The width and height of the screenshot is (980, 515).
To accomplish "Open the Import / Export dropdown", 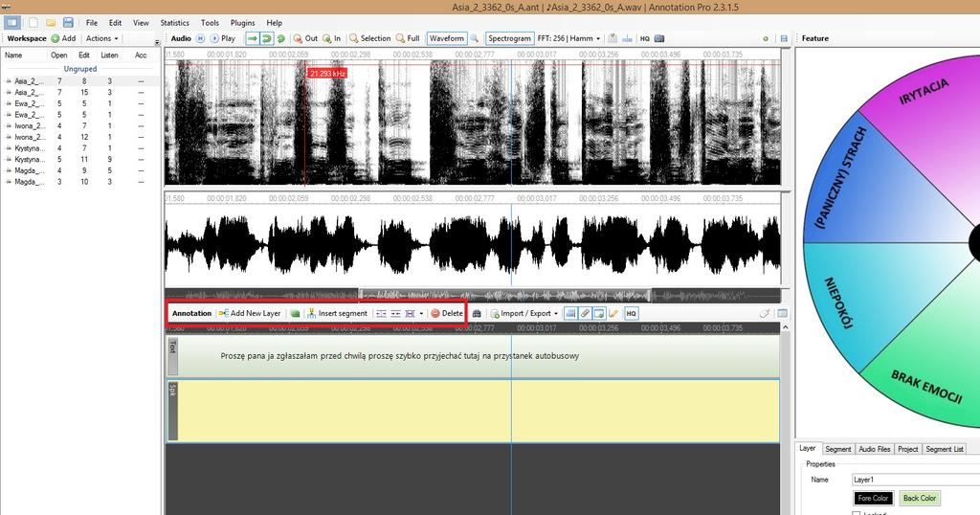I will click(x=523, y=313).
